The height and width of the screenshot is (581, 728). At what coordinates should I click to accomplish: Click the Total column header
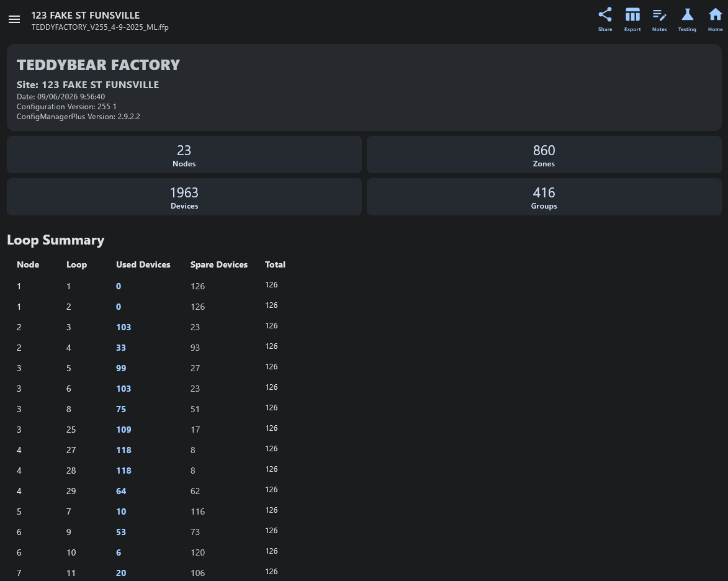point(275,264)
